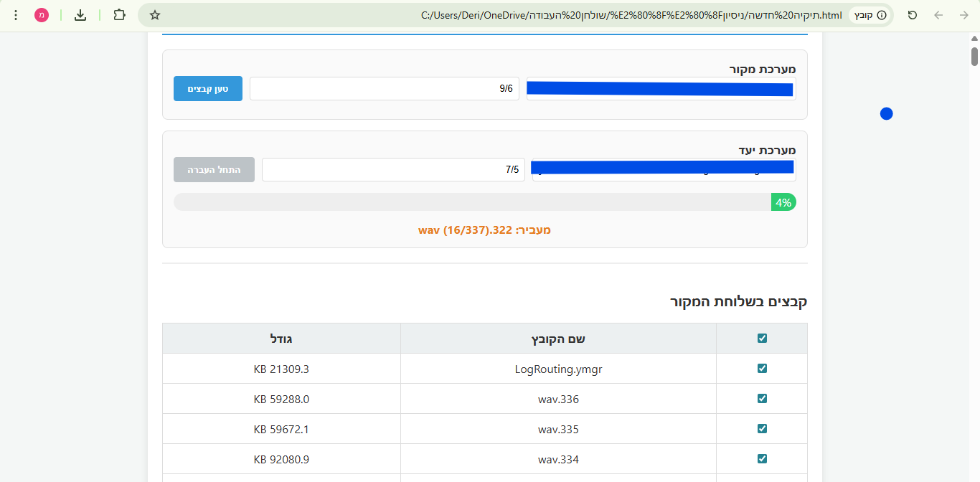The image size is (980, 482).
Task: Toggle the select-all checkbox in the table header
Action: point(762,338)
